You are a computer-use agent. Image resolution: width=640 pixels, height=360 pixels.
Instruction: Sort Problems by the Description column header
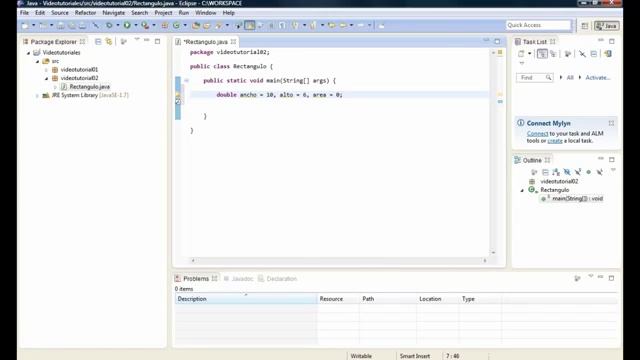coord(246,299)
